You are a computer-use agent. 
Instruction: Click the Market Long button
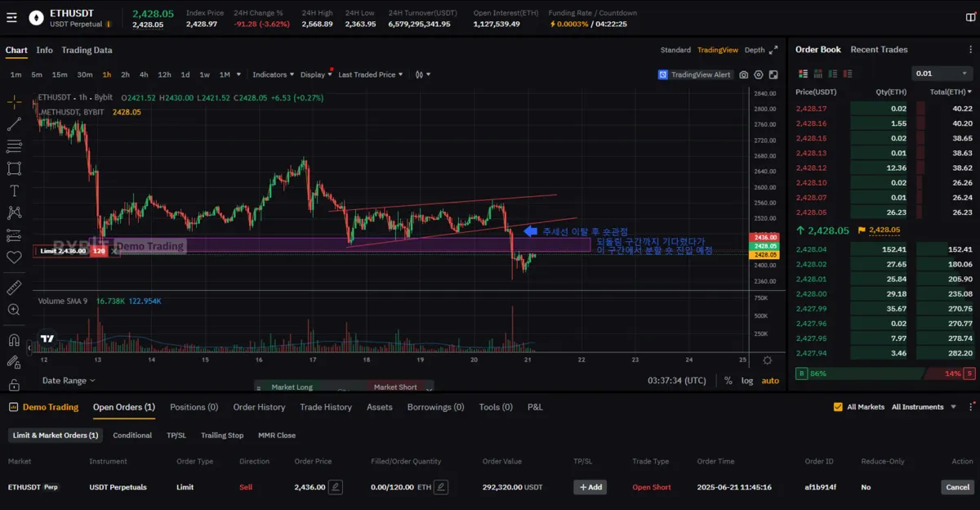[292, 387]
